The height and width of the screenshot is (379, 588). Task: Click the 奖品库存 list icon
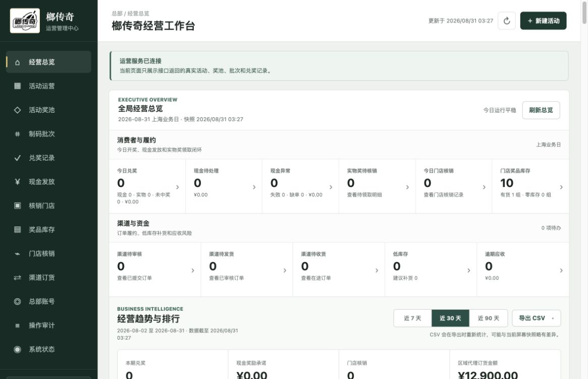tap(17, 229)
